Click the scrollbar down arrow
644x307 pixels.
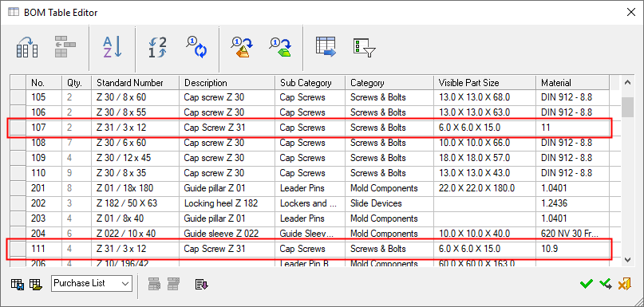627,259
